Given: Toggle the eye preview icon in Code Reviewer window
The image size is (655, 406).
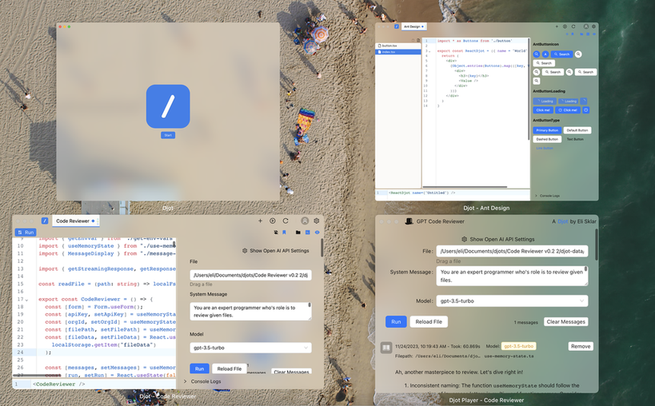Looking at the screenshot, I should click(x=317, y=232).
